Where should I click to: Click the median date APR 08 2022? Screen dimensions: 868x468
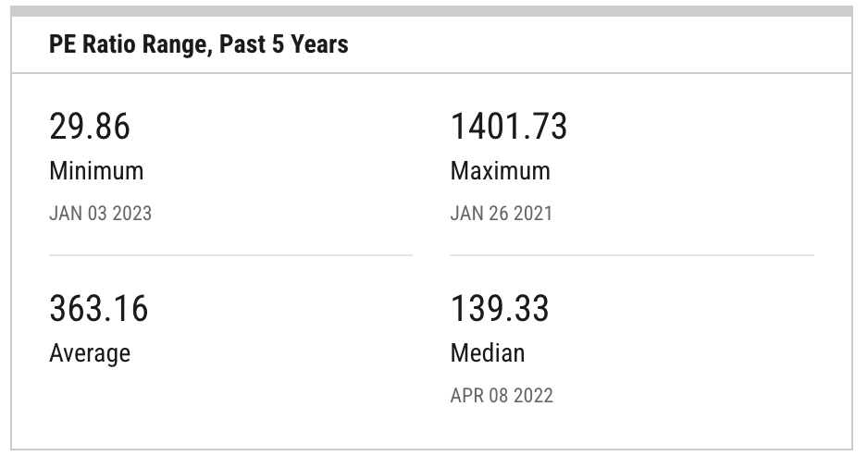click(502, 396)
